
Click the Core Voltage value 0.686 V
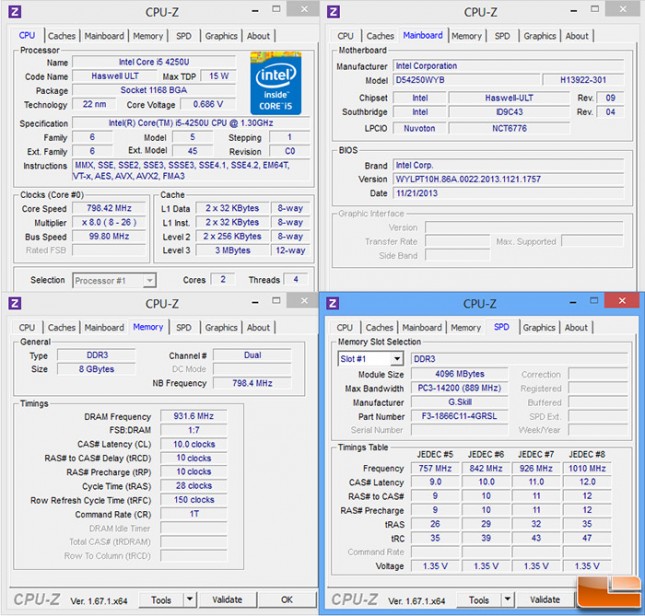pos(208,104)
